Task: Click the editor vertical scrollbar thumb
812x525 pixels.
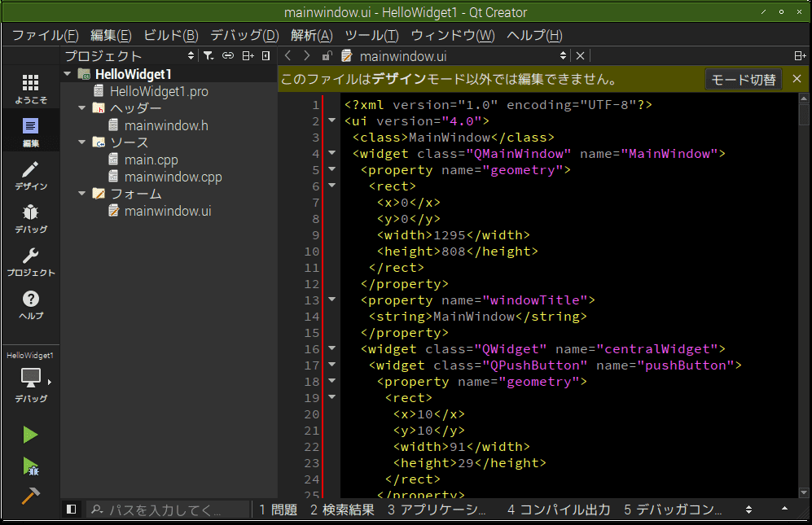Action: click(804, 115)
